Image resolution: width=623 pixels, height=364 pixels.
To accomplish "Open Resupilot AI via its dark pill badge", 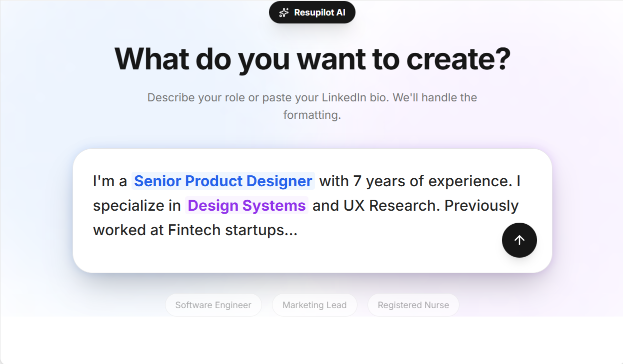I will point(312,12).
